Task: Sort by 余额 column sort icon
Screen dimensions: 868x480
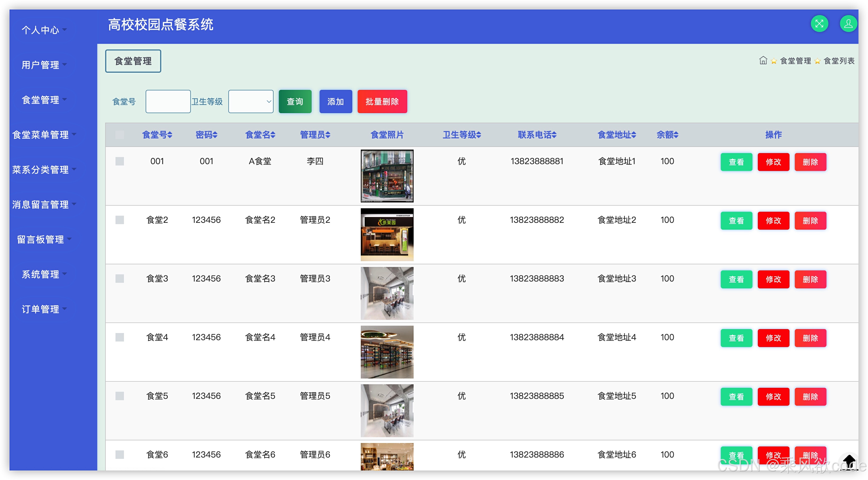Action: point(676,135)
